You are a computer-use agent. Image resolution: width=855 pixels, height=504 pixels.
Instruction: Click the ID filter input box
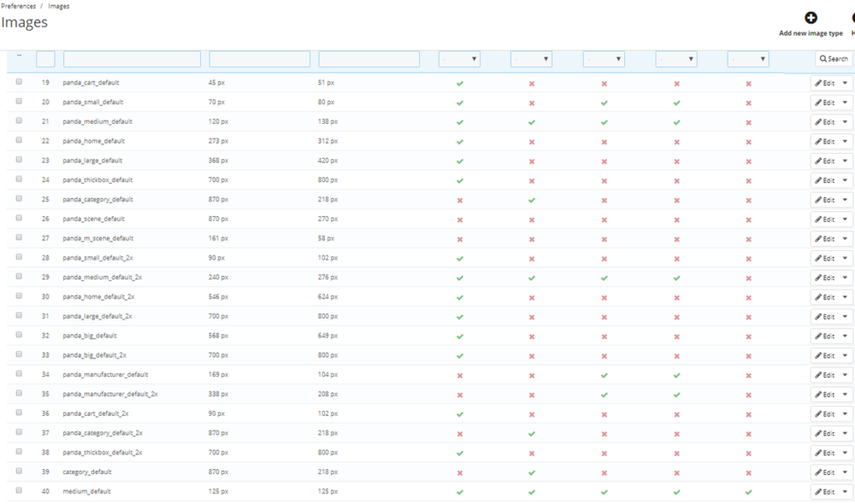pyautogui.click(x=45, y=59)
